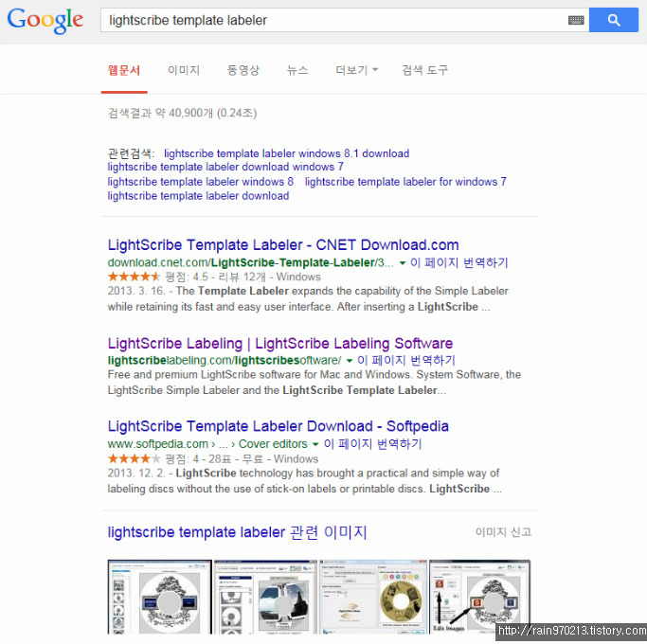
Task: Translate the CNET result page
Action: coord(458,262)
